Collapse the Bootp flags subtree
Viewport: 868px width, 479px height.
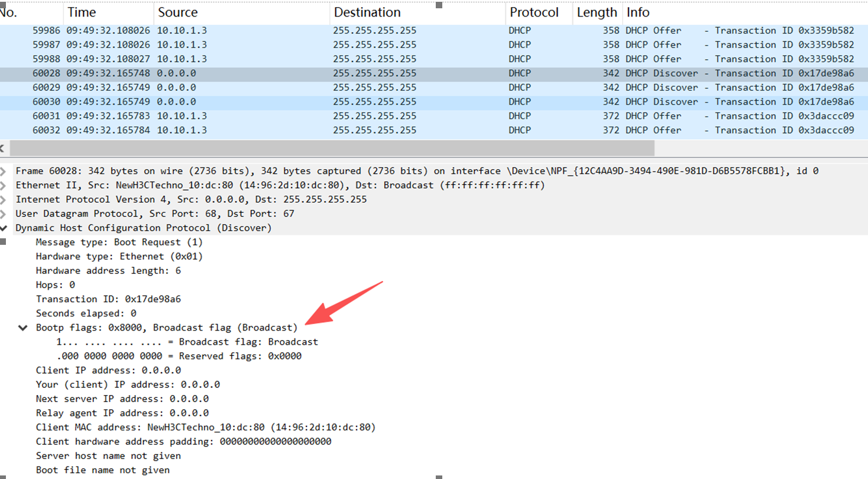point(23,328)
